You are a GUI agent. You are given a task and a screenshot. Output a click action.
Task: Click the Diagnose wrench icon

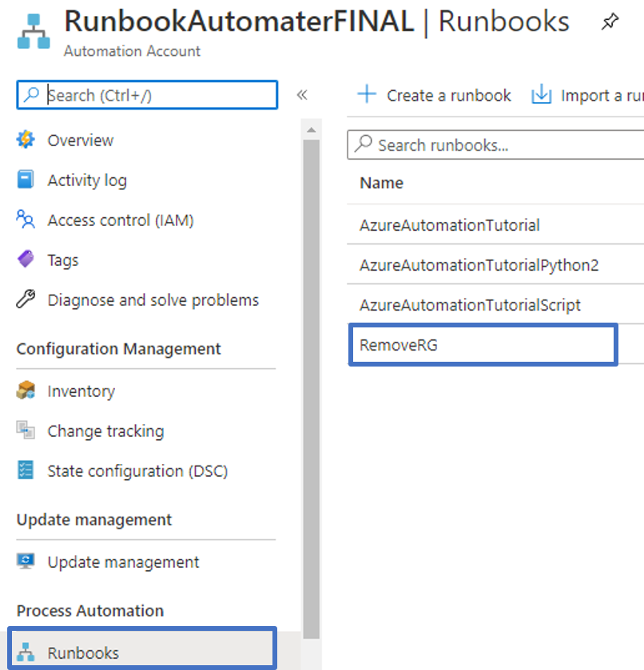26,299
